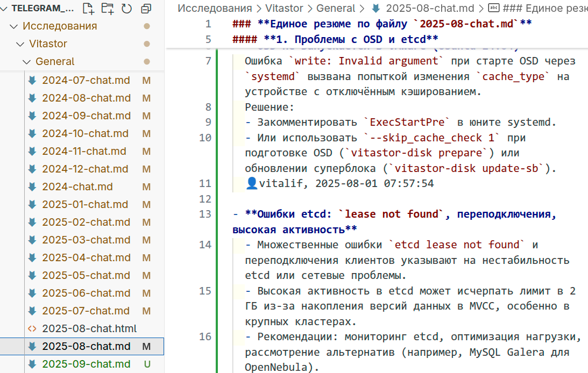
Task: Collapse the TELEGRAM root workspace section
Action: point(5,8)
